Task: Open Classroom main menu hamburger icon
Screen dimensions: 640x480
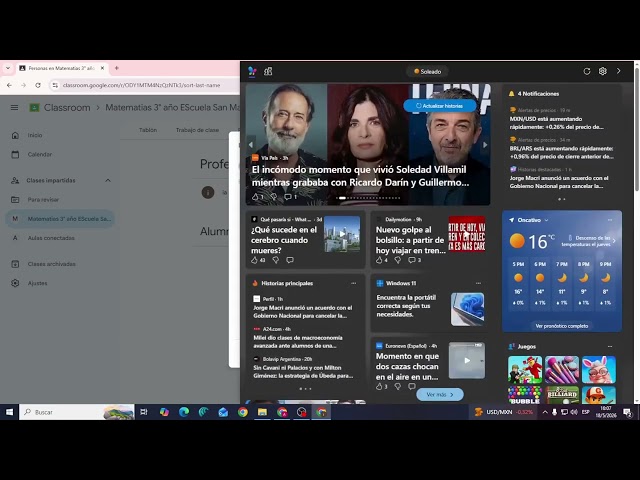Action: coord(14,108)
